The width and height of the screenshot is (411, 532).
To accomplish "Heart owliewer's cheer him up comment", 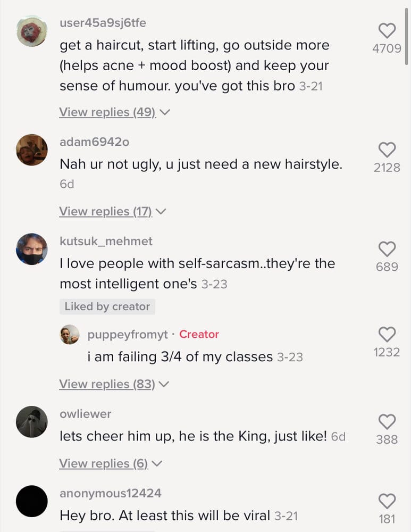I will point(387,422).
